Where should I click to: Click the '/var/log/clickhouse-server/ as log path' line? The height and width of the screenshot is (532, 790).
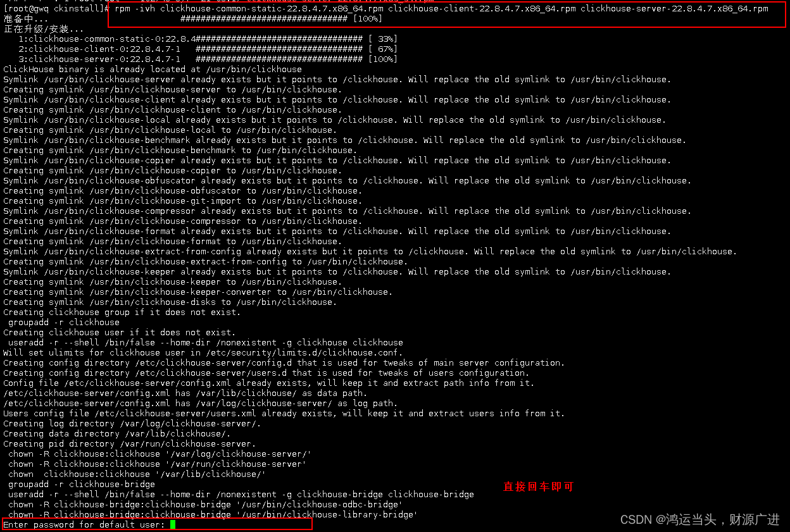click(201, 403)
